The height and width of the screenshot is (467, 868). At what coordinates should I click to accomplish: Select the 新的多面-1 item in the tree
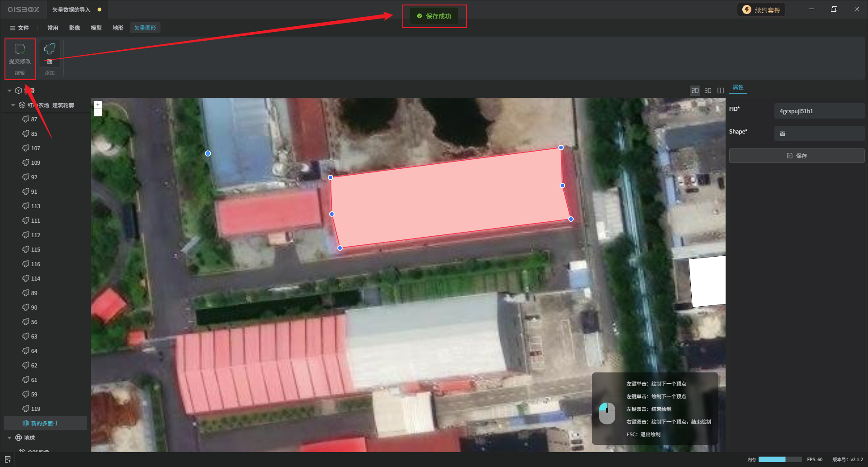tap(44, 423)
